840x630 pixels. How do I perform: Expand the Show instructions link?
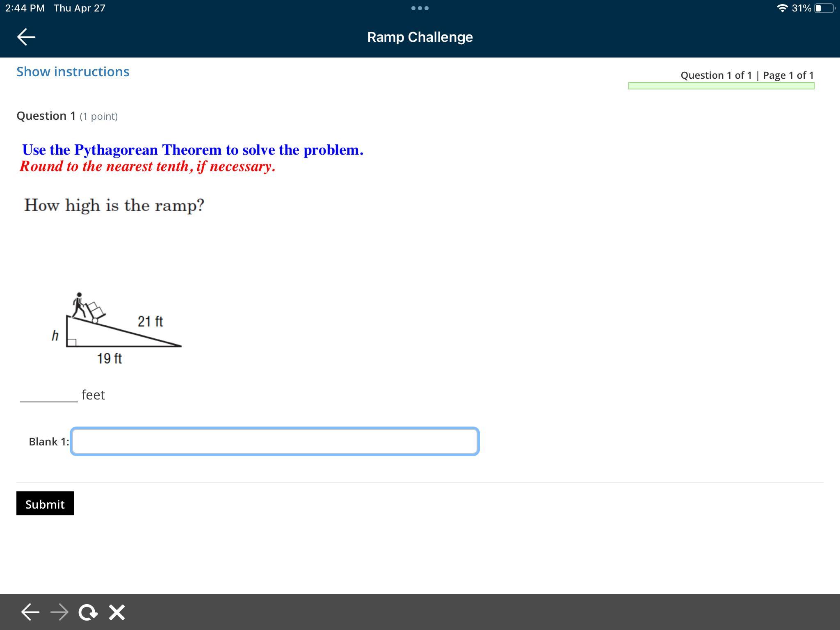coord(73,72)
